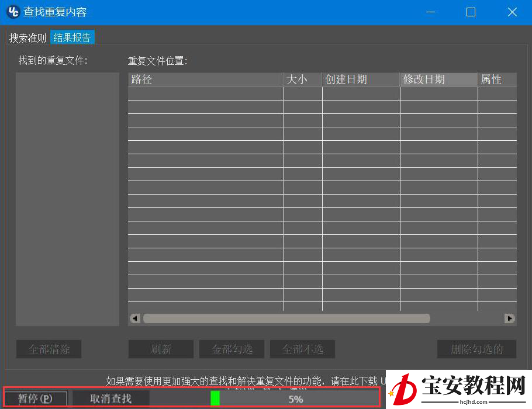Click the horizontal scrollbar right arrow
This screenshot has width=532, height=409.
(x=509, y=318)
